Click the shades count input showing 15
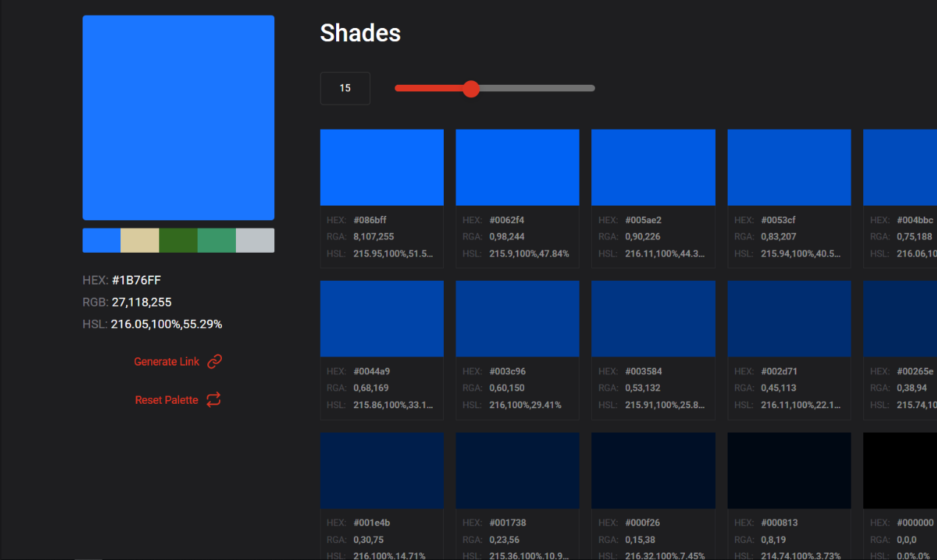Image resolution: width=937 pixels, height=560 pixels. pos(345,88)
